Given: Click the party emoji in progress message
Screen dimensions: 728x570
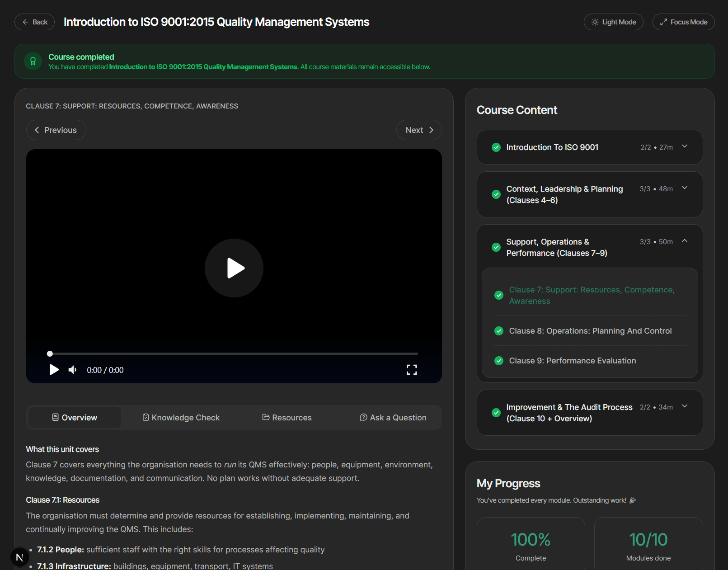Looking at the screenshot, I should pyautogui.click(x=633, y=500).
